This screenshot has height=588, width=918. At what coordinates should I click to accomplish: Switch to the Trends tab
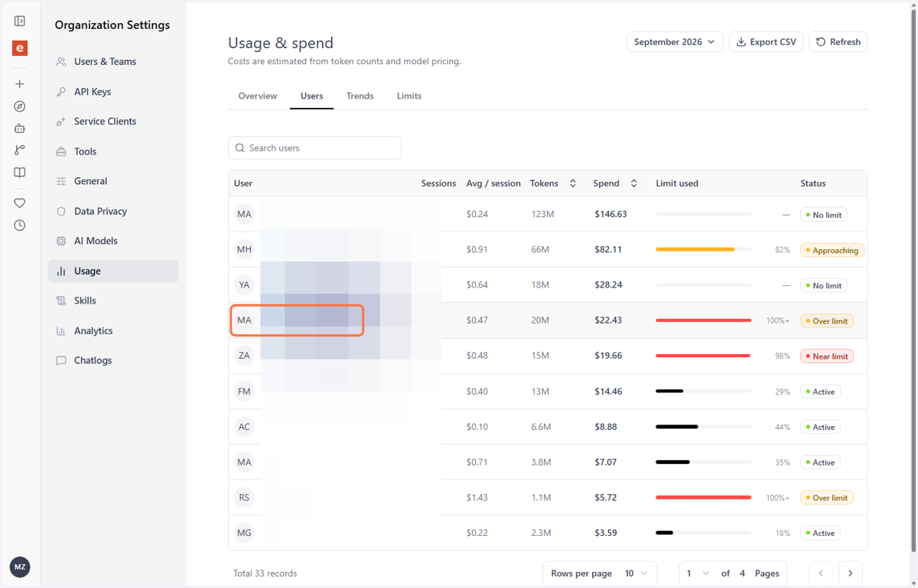[x=360, y=96]
